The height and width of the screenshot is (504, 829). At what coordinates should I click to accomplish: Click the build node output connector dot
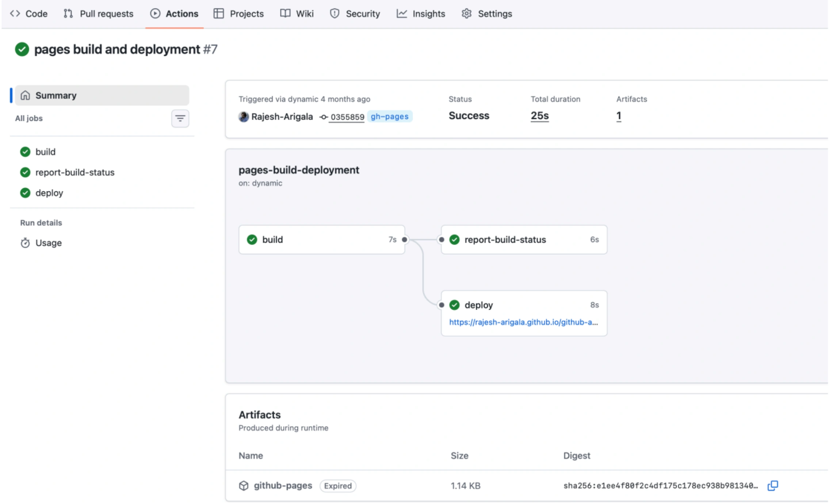coord(405,240)
